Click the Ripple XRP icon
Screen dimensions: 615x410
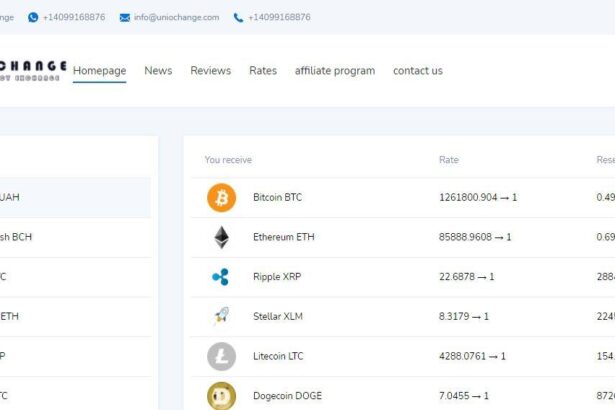(220, 277)
